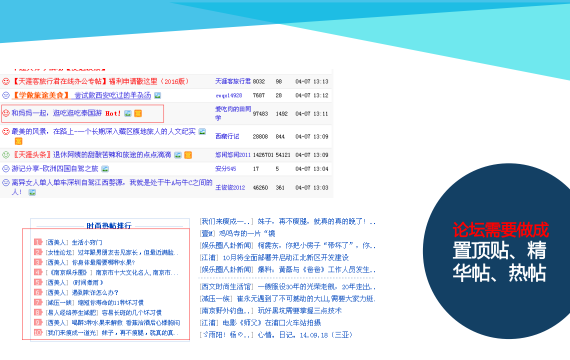Open the 天涯客旅行君在线办公专帖 thread
570x360 pixels.
(100, 81)
